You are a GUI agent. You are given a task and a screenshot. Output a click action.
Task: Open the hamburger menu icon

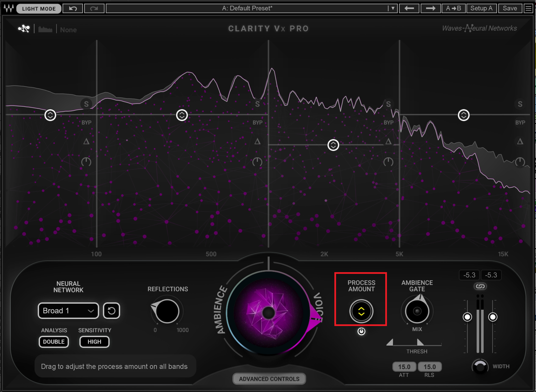(528, 8)
